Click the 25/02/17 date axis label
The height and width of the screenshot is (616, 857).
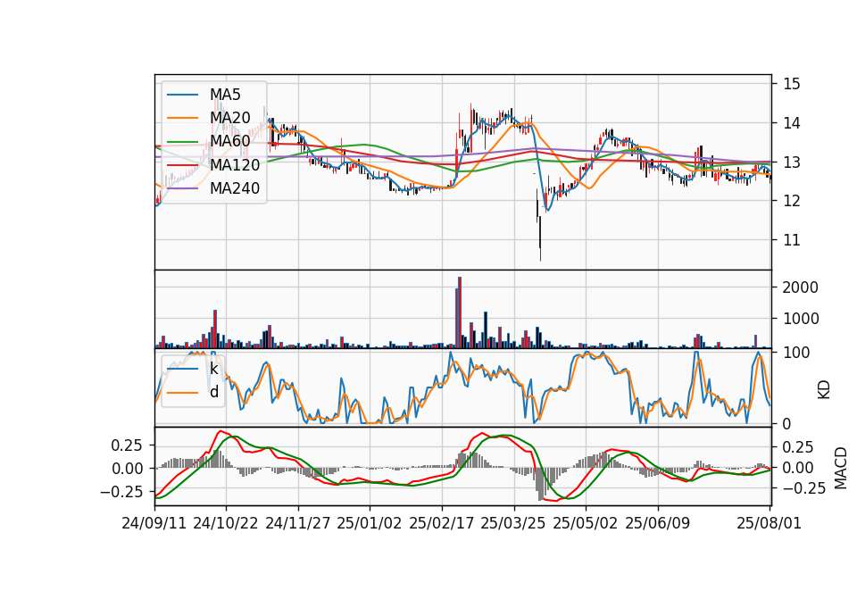pos(442,523)
